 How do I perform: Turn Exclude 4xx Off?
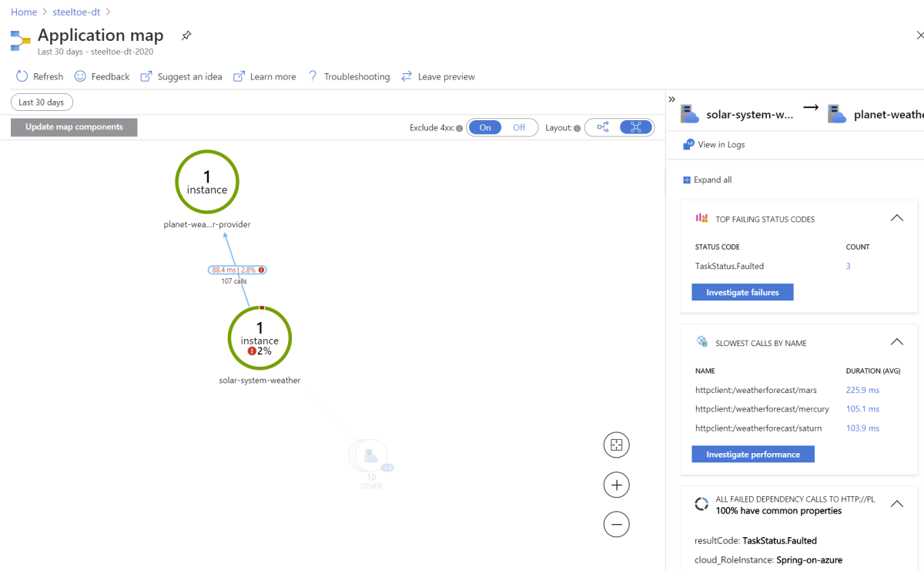519,128
